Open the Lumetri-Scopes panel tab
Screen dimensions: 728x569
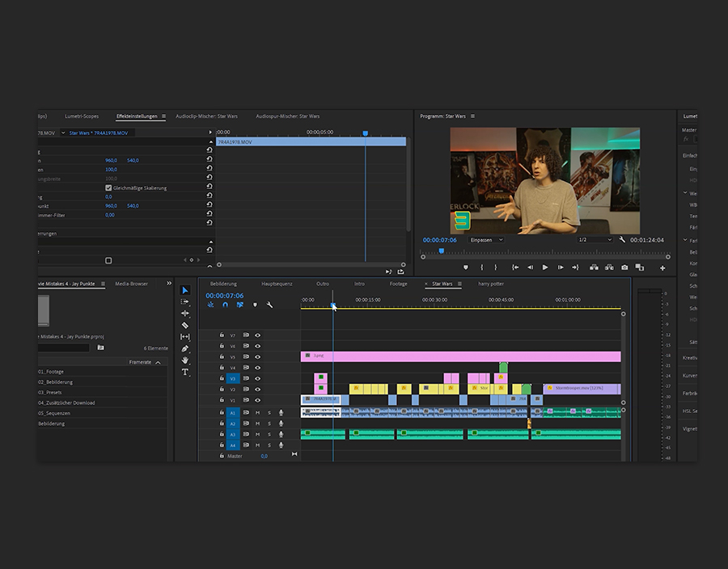81,116
